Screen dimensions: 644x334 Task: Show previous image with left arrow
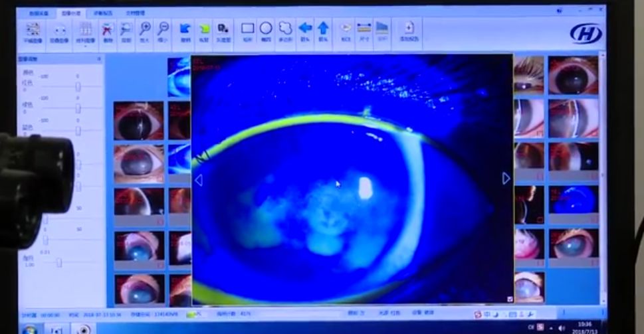(198, 180)
